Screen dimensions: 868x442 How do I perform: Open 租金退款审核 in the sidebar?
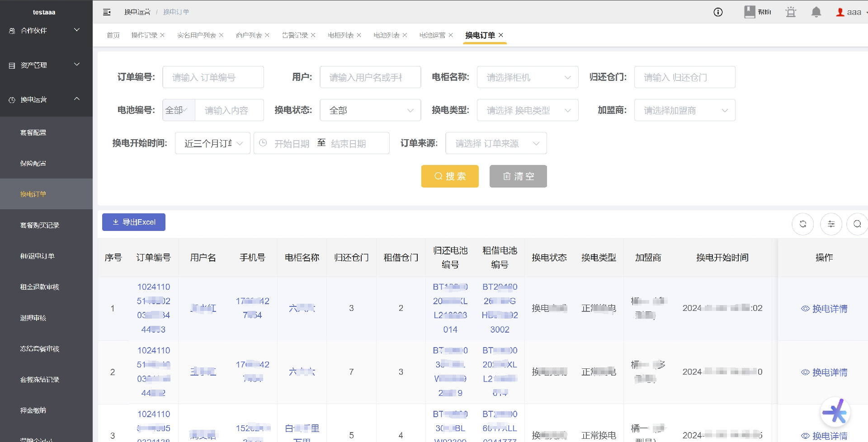pos(46,287)
